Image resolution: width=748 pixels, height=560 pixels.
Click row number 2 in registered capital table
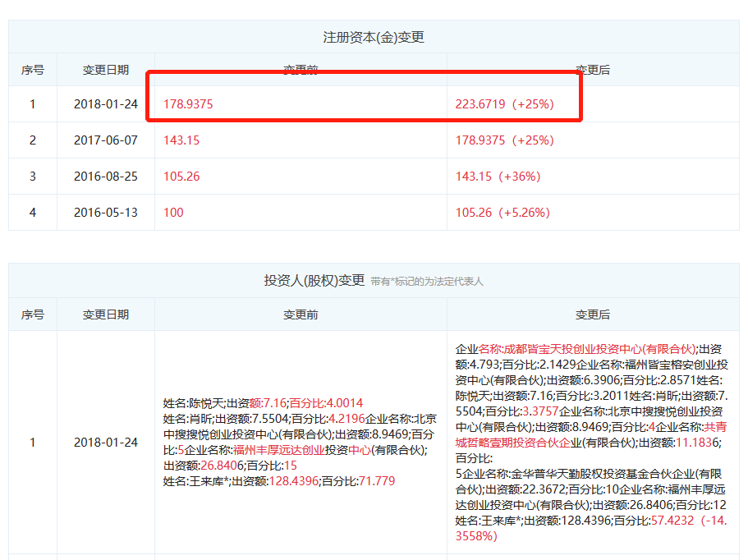33,140
